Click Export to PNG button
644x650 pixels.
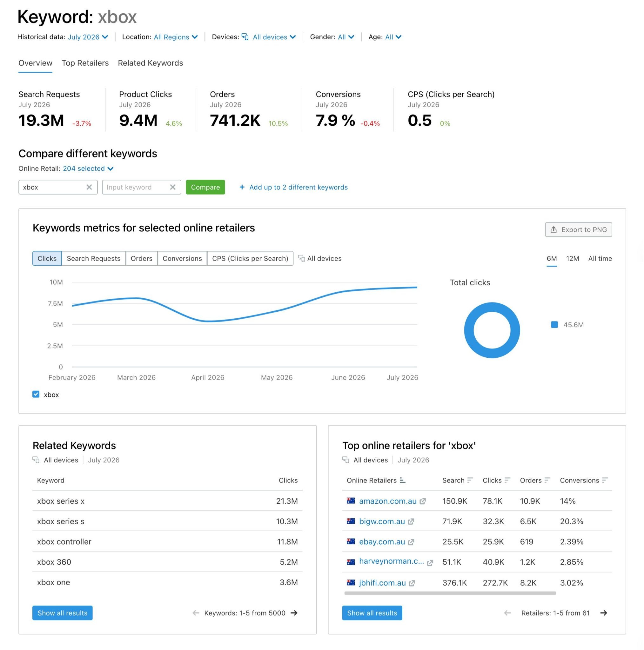[x=579, y=229]
